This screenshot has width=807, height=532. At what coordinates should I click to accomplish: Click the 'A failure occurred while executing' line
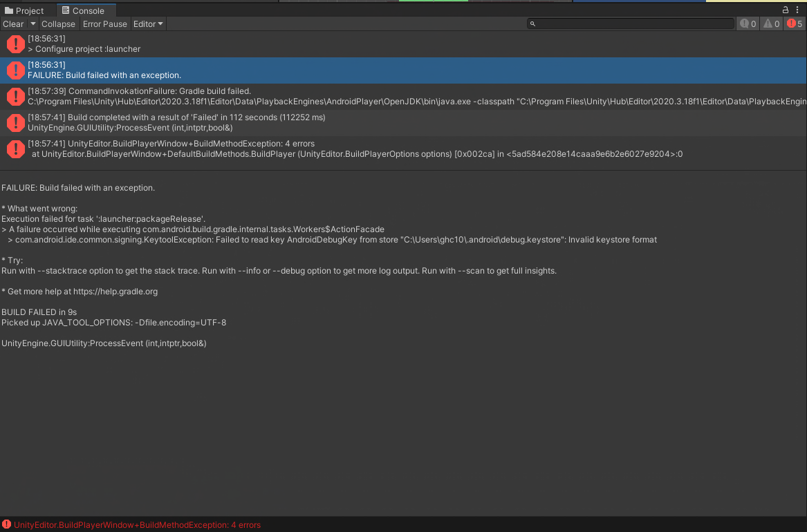(x=193, y=229)
